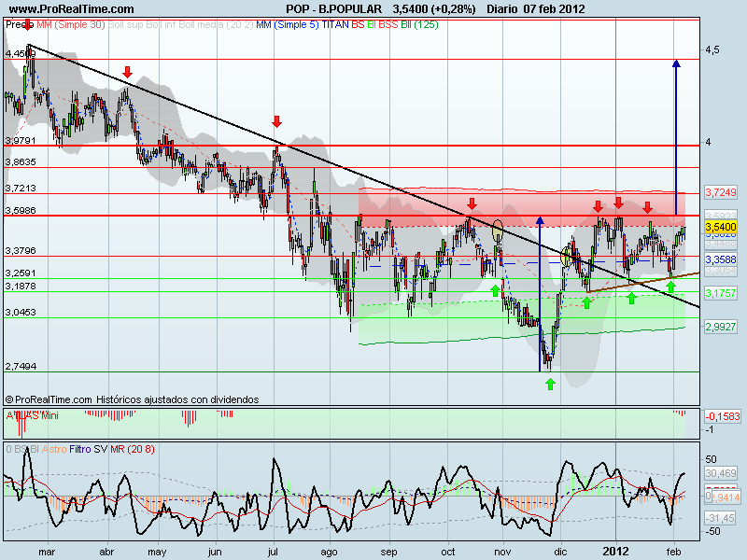747x560 pixels.
Task: Click the green 3,1757 axis tag
Action: click(x=720, y=293)
